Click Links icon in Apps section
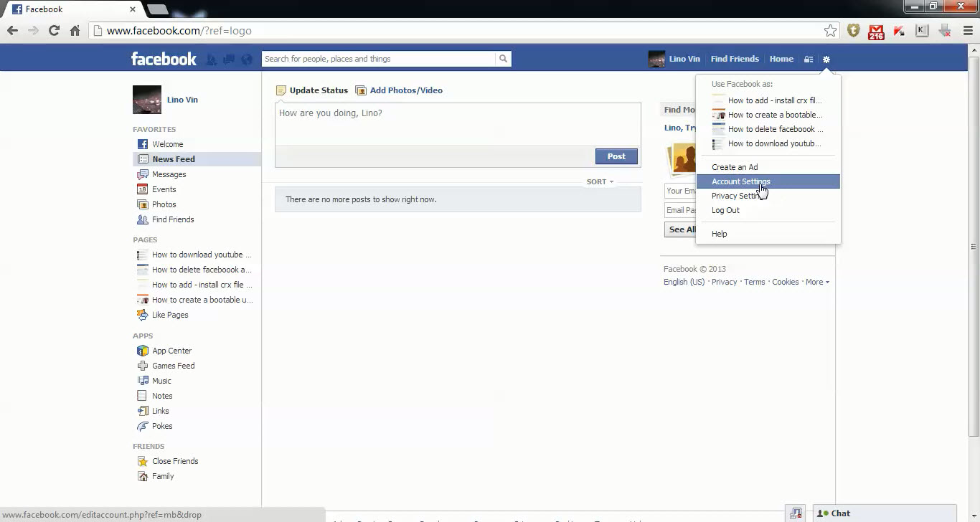 [x=143, y=411]
